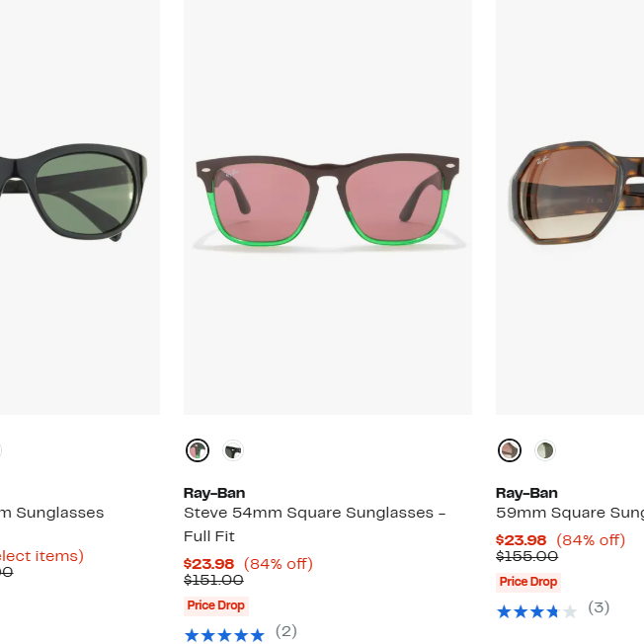Open the five-star rating for Steve sunglasses
The width and height of the screenshot is (644, 644).
point(224,634)
